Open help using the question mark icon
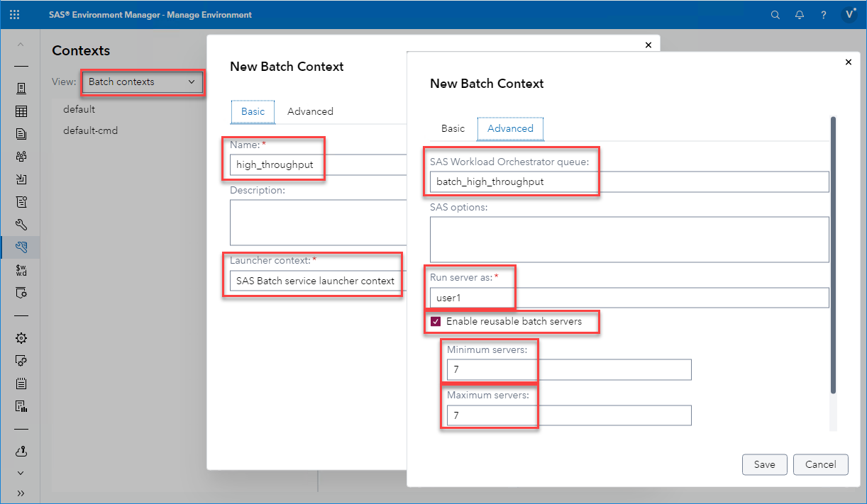This screenshot has height=504, width=867. 823,14
